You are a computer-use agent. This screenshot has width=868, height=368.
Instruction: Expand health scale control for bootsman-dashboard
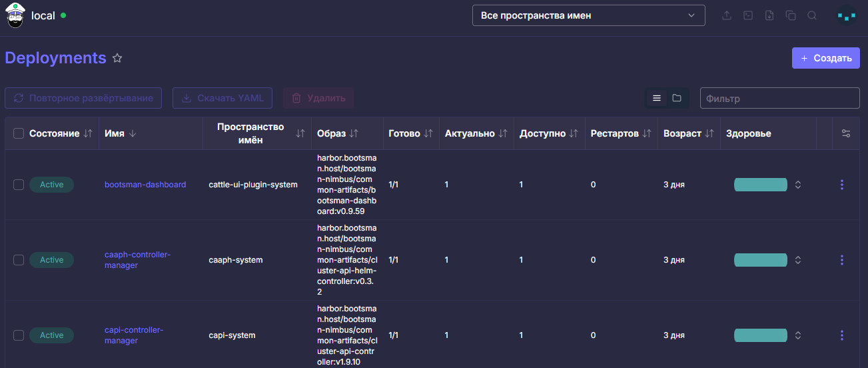click(x=798, y=185)
